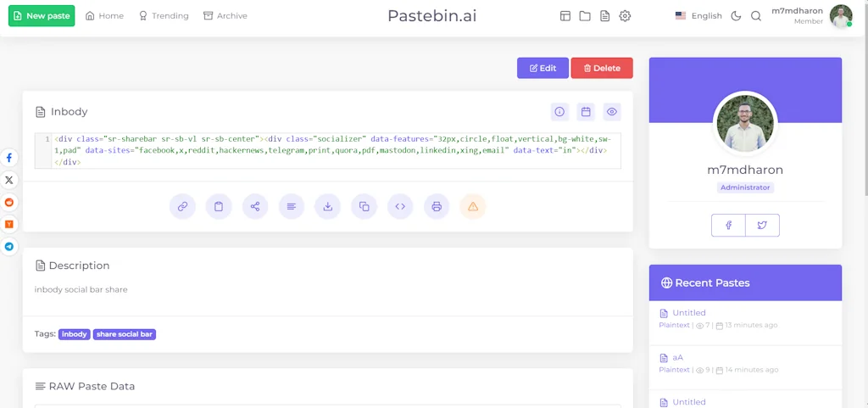Go to Home in the navigation
The height and width of the screenshot is (408, 868).
pyautogui.click(x=104, y=16)
